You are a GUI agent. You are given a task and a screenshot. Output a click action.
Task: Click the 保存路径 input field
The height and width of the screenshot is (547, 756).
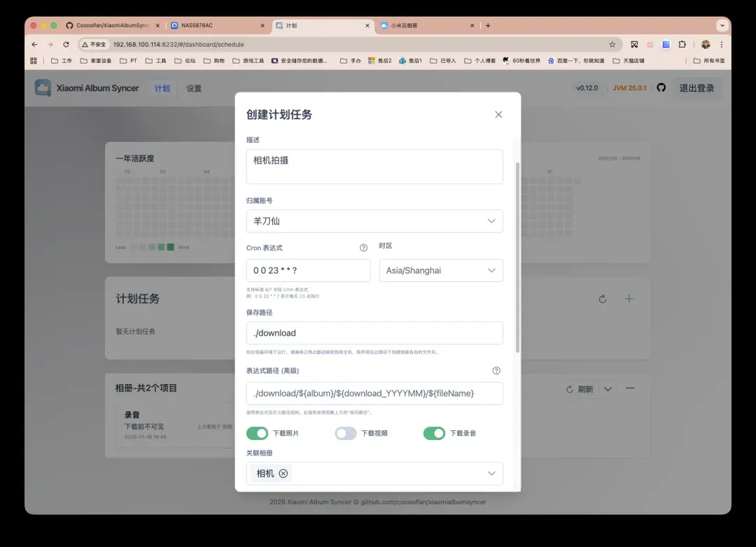click(x=374, y=333)
